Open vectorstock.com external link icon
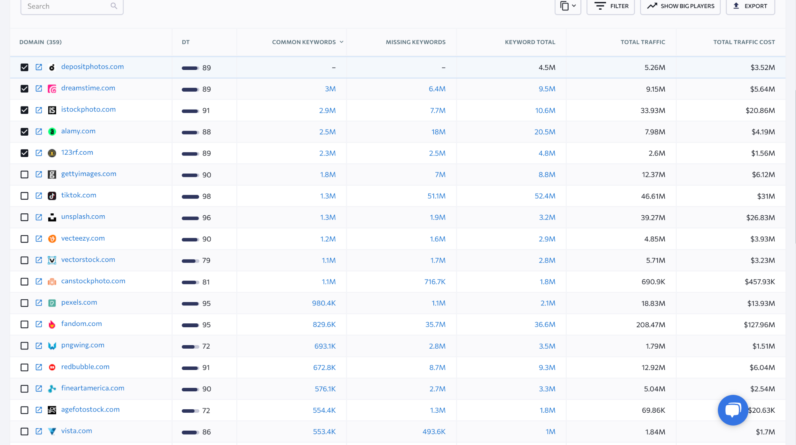 (39, 260)
